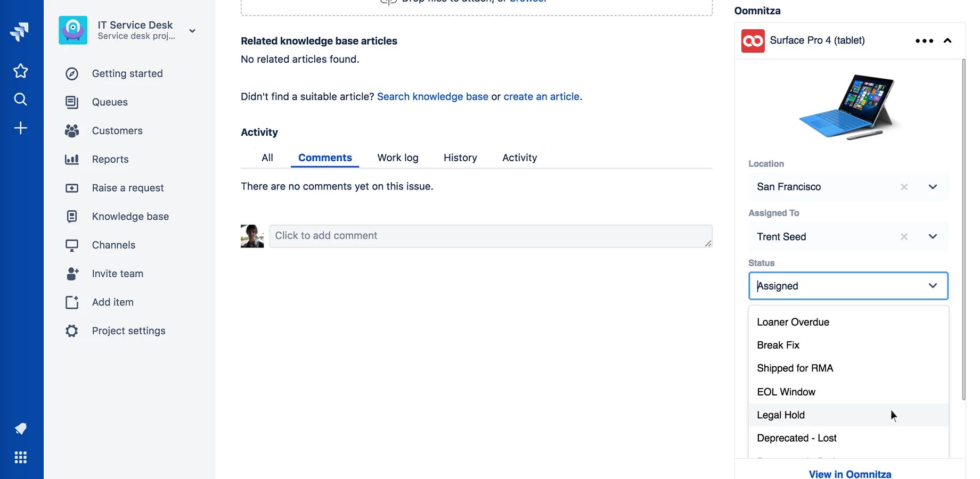Screen dimensions: 980x479
Task: Select Raise a request
Action: coord(128,188)
